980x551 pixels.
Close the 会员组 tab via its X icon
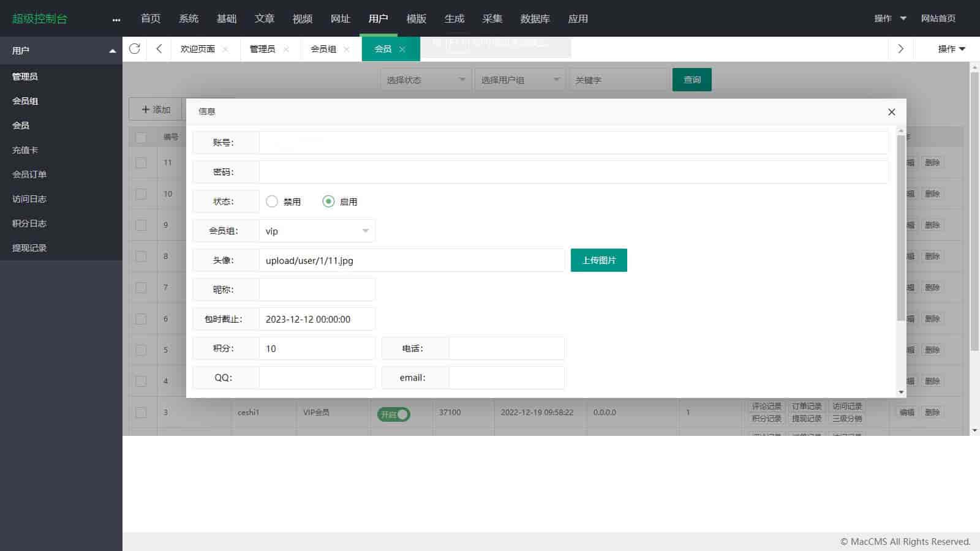click(x=347, y=50)
